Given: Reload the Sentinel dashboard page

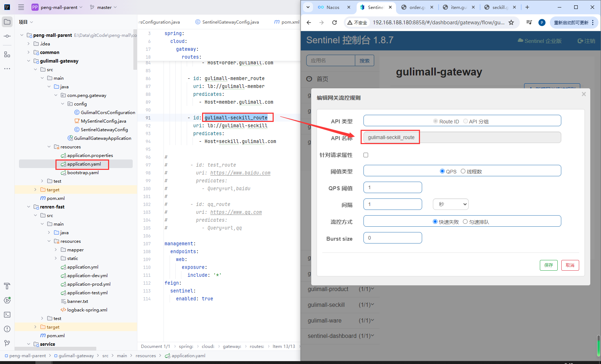Looking at the screenshot, I should [334, 23].
